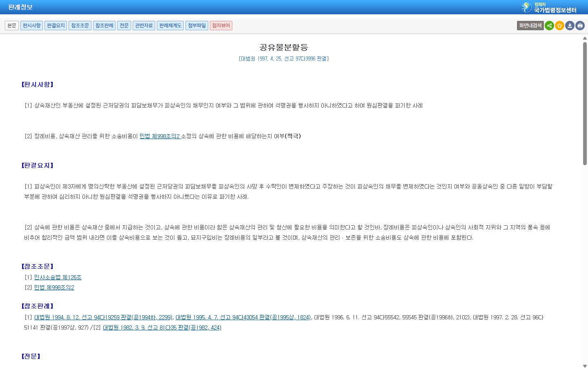Show 판례체계도 diagram

click(170, 26)
